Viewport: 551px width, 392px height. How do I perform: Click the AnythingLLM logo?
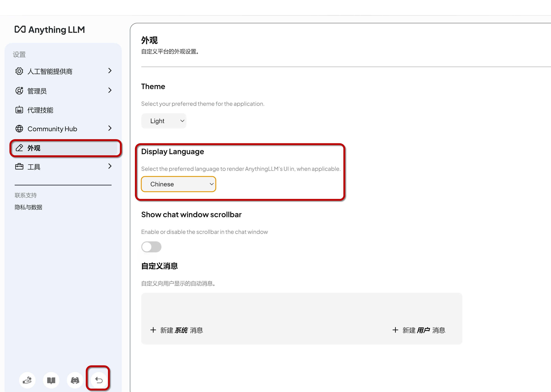tap(50, 30)
